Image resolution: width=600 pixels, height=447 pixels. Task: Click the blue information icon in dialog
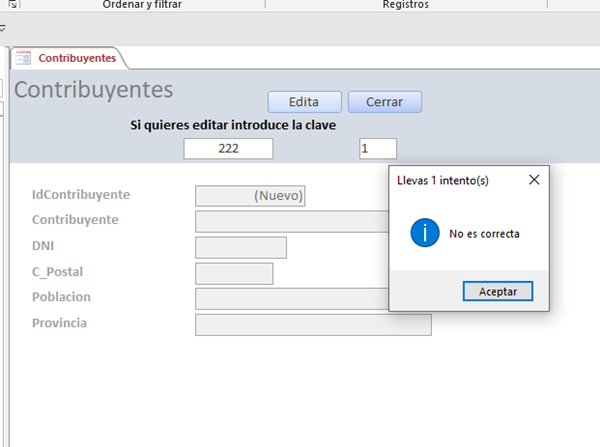click(x=425, y=233)
